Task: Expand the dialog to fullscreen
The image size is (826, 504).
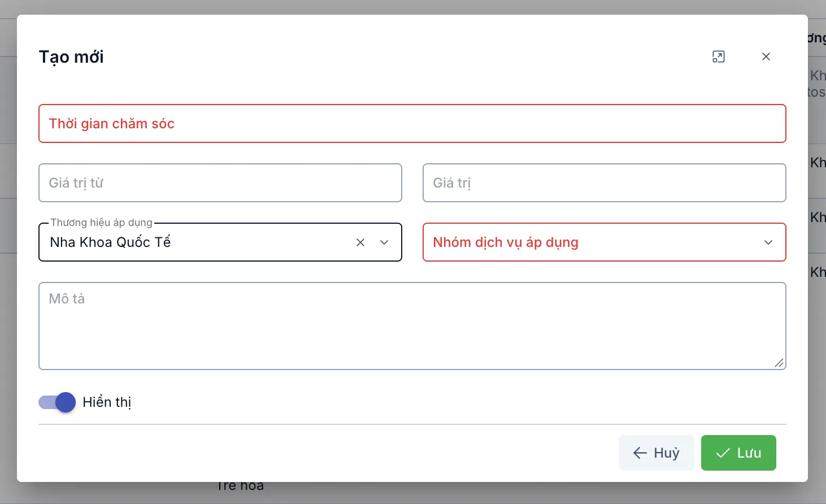Action: 718,57
